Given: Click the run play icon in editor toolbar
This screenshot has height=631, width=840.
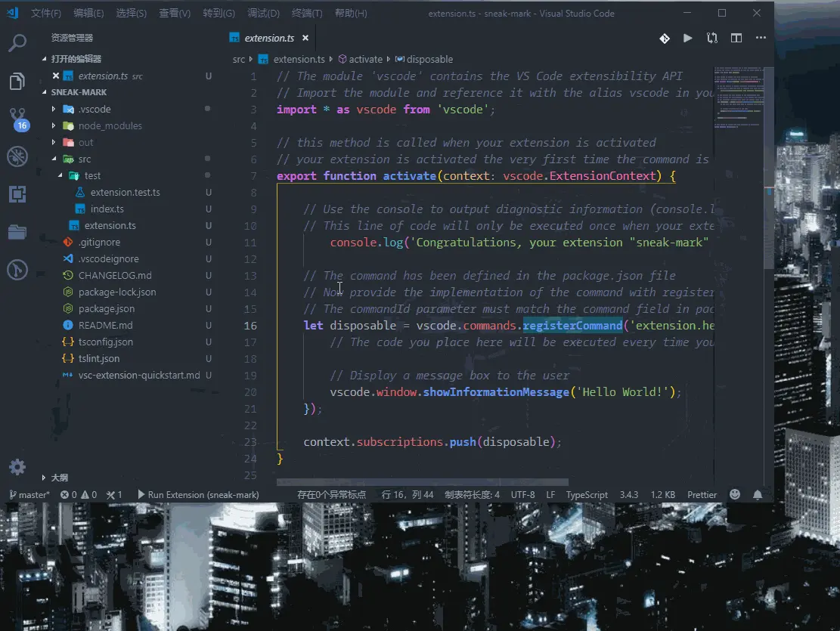Looking at the screenshot, I should pos(688,38).
